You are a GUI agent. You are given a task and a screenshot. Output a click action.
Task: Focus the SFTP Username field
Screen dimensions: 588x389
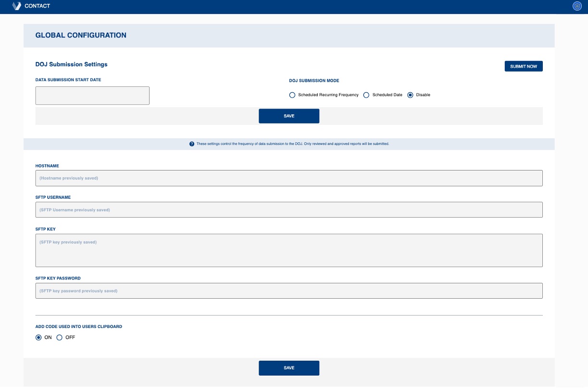[x=289, y=209]
